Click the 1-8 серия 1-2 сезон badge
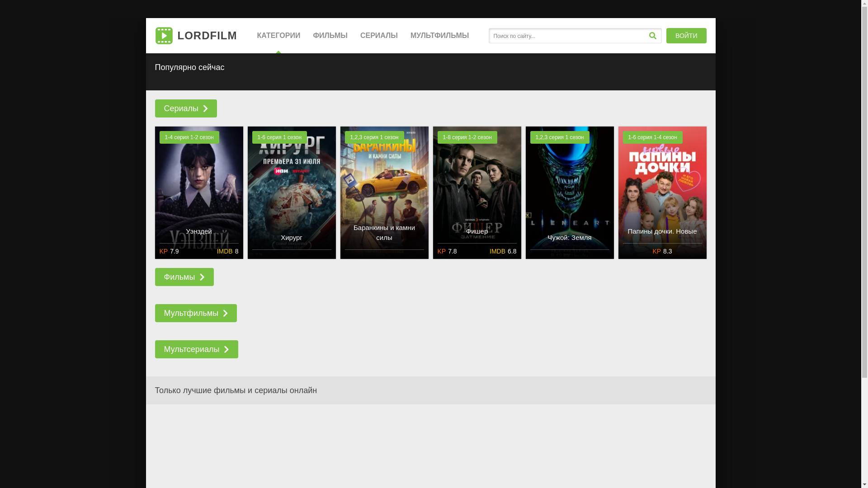 click(467, 137)
